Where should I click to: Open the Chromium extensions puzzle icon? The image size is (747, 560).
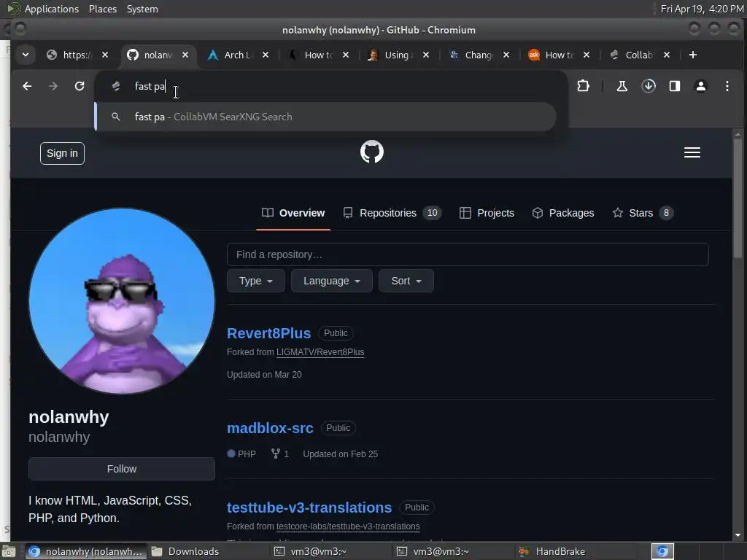point(583,86)
